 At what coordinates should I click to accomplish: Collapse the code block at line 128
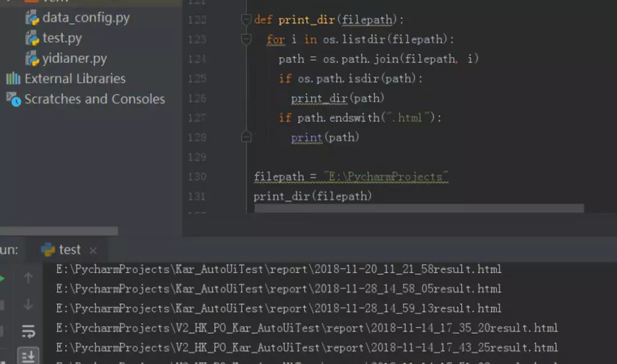245,137
